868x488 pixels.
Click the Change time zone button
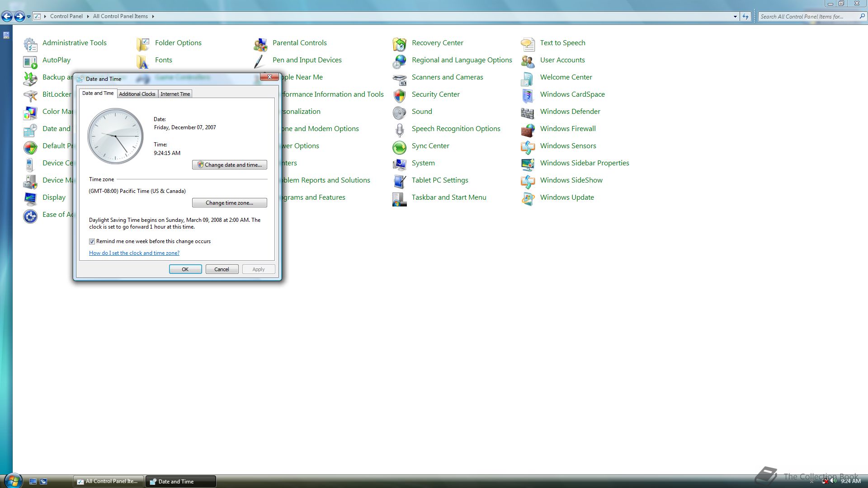230,203
